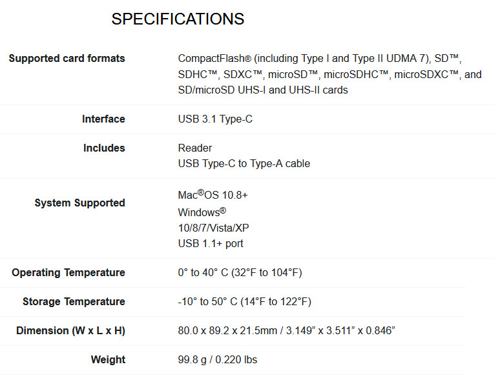
Task: Click the 10/8/7/Vista/XP versions text
Action: click(213, 228)
